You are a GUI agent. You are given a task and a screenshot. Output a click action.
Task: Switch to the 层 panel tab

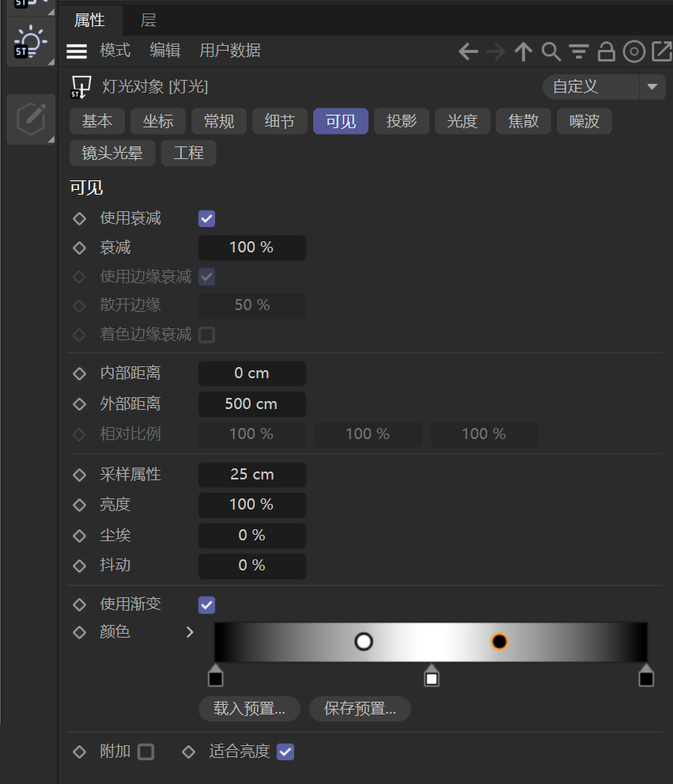[x=148, y=20]
